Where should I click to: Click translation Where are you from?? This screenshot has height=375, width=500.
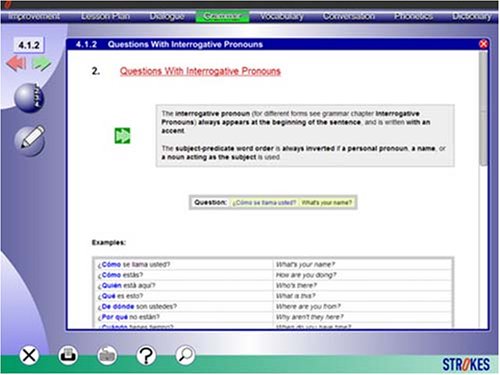[308, 306]
